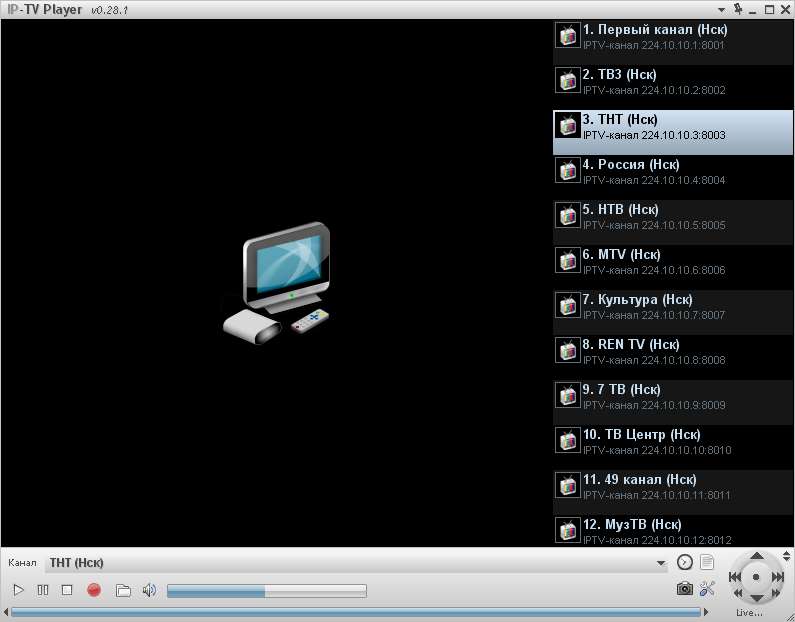Image resolution: width=795 pixels, height=622 pixels.
Task: Select channel 12. МузТВ (Нск)
Action: coord(672,530)
